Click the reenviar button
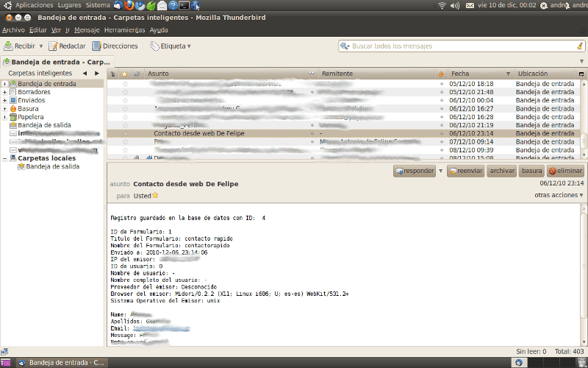588x368 pixels. point(466,171)
